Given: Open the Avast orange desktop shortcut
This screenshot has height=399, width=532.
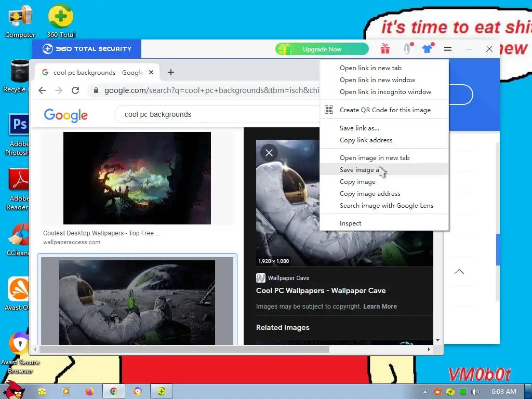Looking at the screenshot, I should click(x=17, y=294).
